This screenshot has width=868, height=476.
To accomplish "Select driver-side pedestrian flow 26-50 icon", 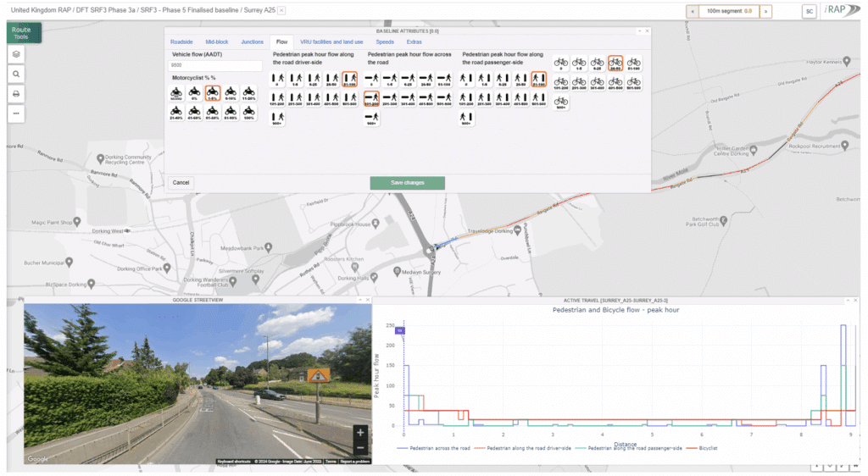I will [331, 79].
